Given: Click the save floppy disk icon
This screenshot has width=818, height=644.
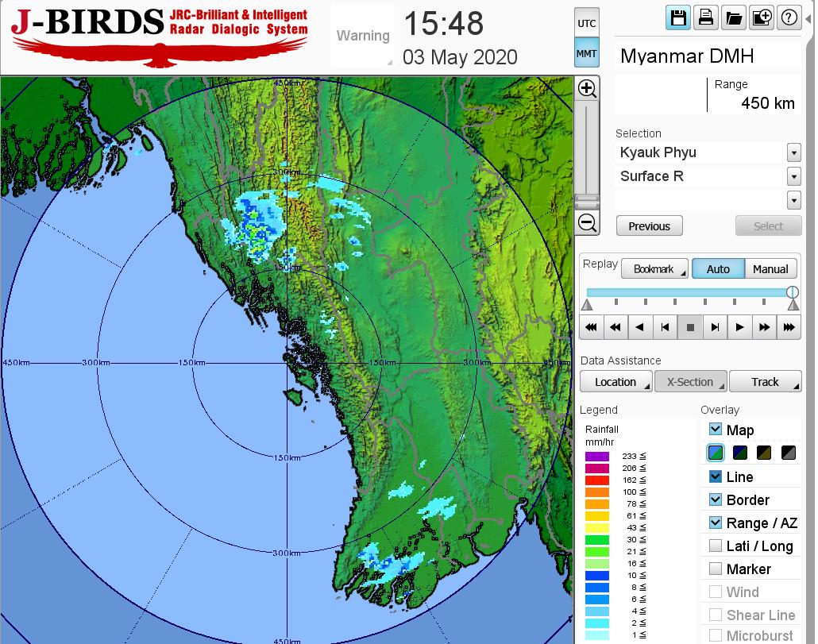Looking at the screenshot, I should [678, 18].
